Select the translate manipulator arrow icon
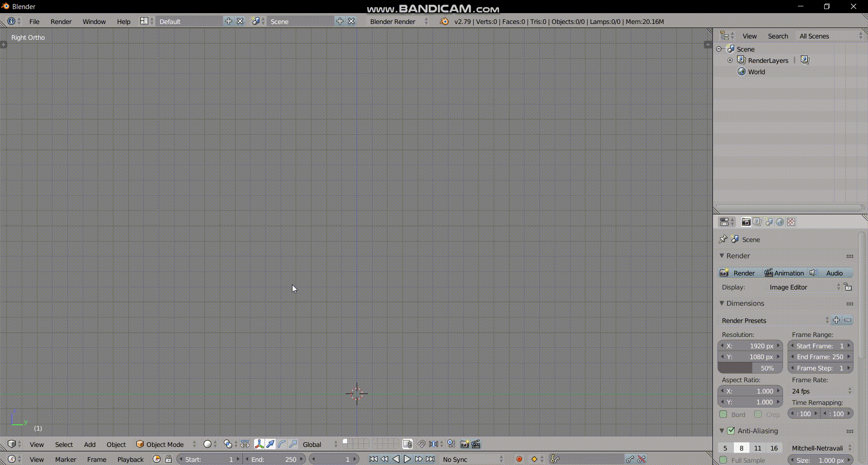Image resolution: width=868 pixels, height=465 pixels. tap(270, 444)
